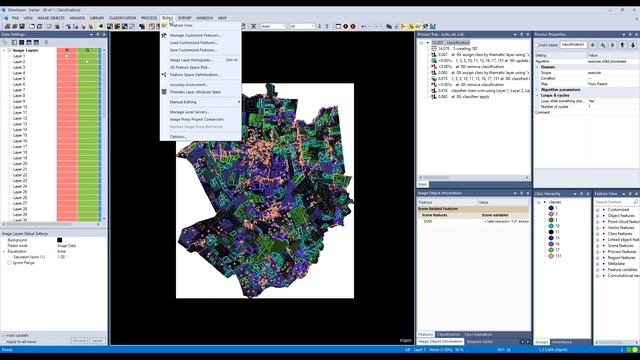
Task: Choose Load Customized Features from menu
Action: coord(193,42)
